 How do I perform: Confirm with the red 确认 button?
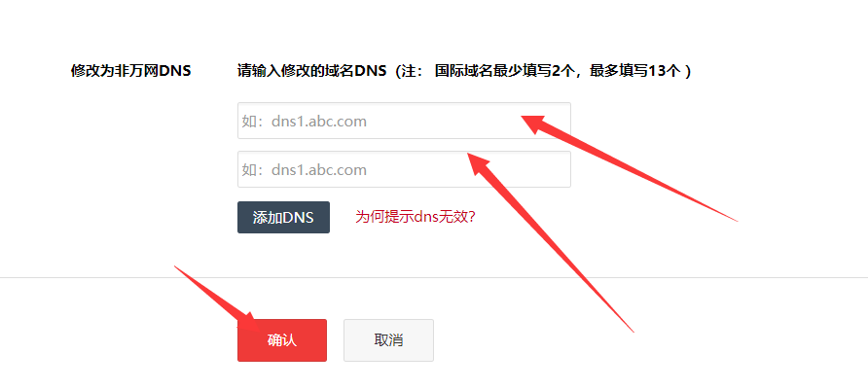pyautogui.click(x=282, y=340)
